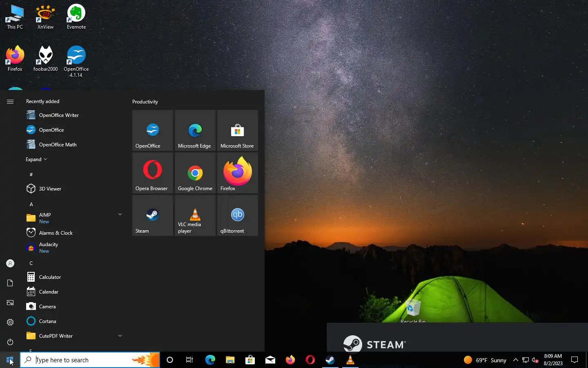Click the muted volume tray icon
This screenshot has width=588, height=368.
coord(535,360)
